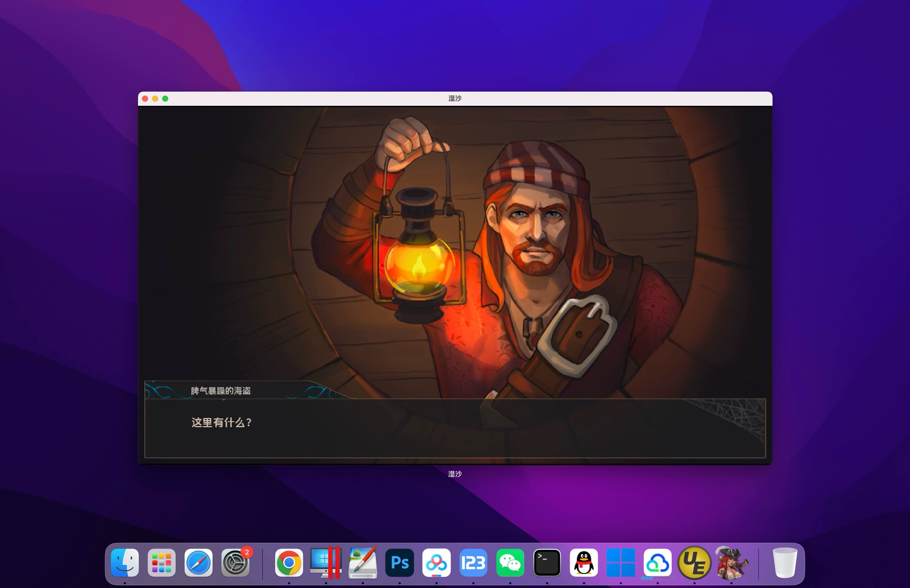Open the Windows logo app in Dock
This screenshot has width=910, height=588.
tap(621, 562)
